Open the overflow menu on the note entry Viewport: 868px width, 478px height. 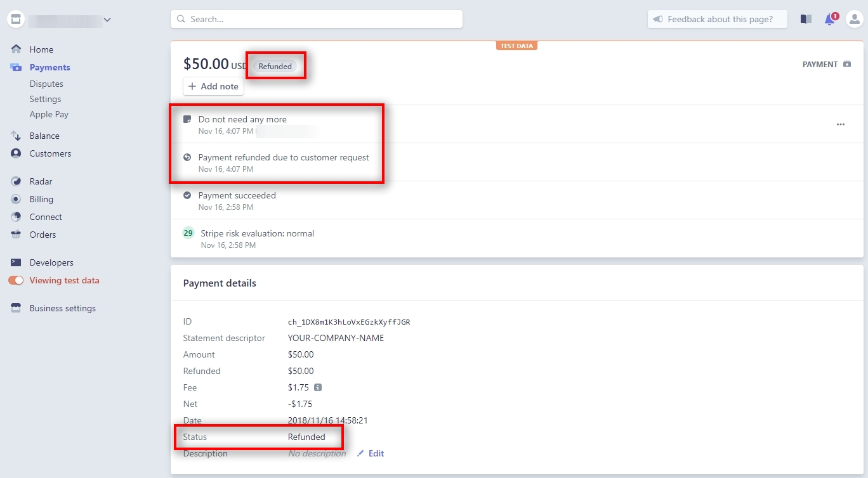coord(841,124)
